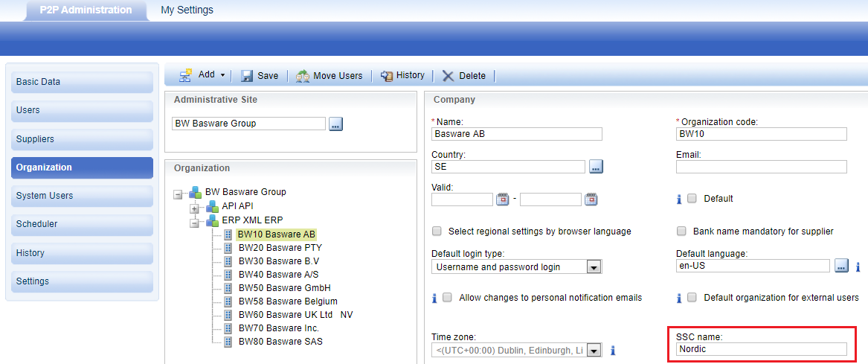Show info for Default organization for external users
The height and width of the screenshot is (364, 868).
pos(679,298)
